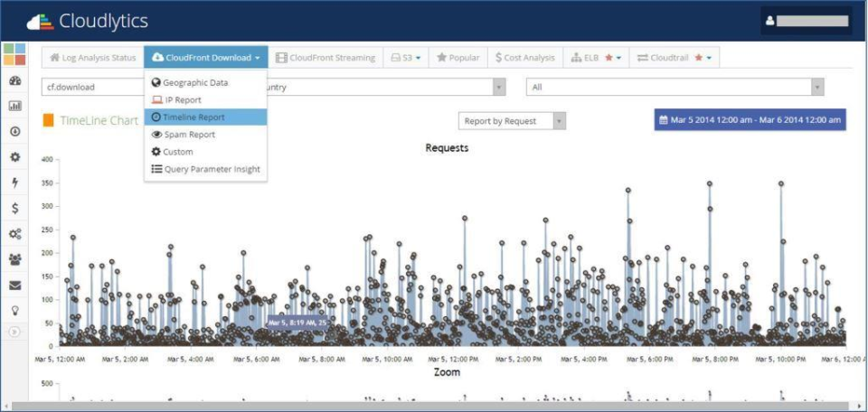
Task: Click the colored squares apps icon
Action: tap(14, 54)
